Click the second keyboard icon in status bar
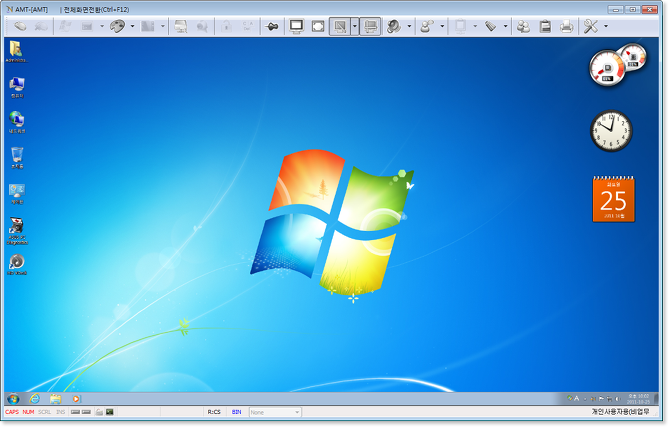 [86, 412]
